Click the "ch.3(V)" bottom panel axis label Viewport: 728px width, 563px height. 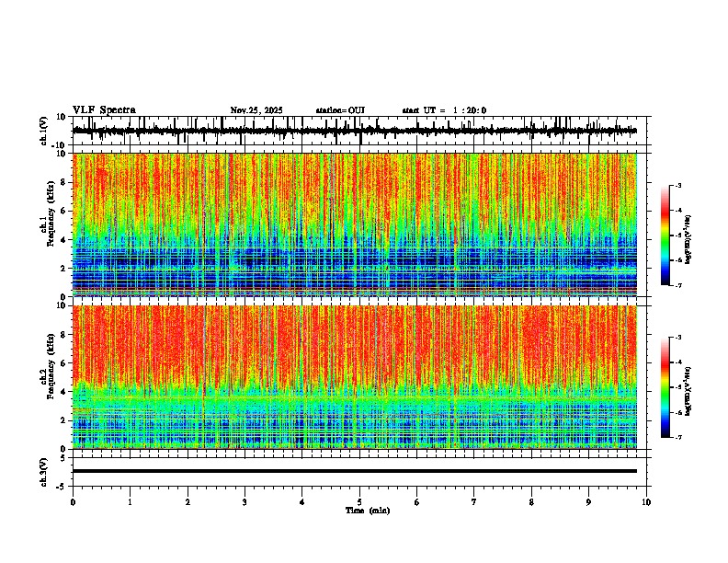(44, 472)
